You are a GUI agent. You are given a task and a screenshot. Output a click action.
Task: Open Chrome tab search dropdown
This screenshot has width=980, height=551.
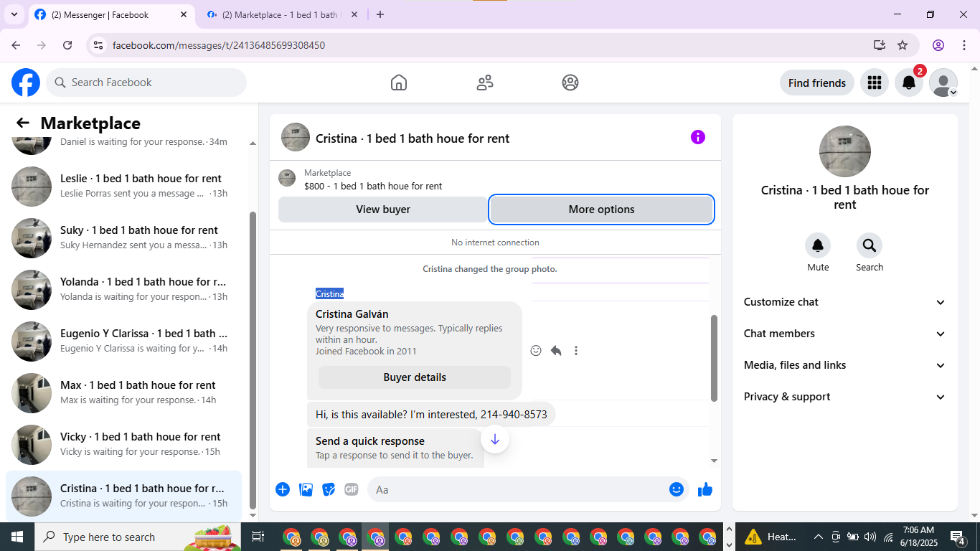[14, 14]
